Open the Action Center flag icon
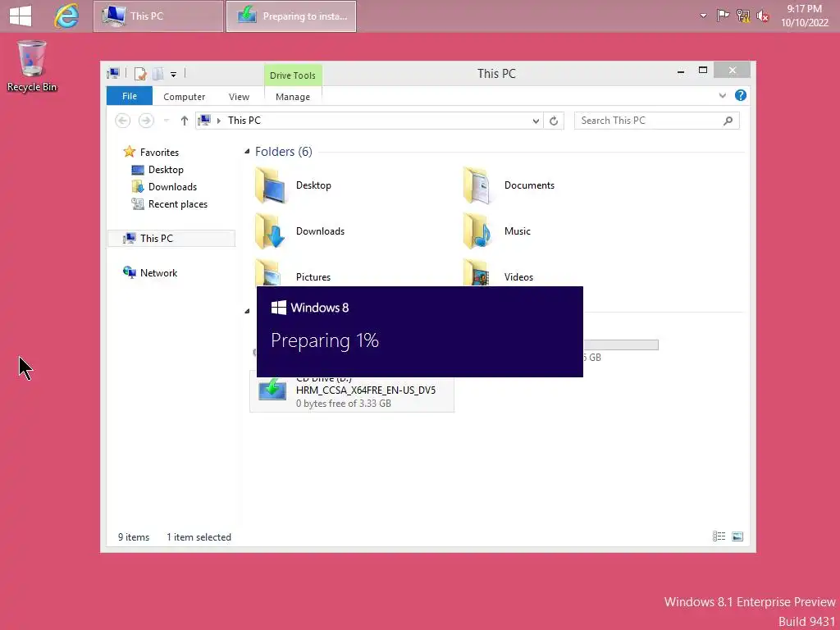Image resolution: width=840 pixels, height=630 pixels. click(723, 16)
